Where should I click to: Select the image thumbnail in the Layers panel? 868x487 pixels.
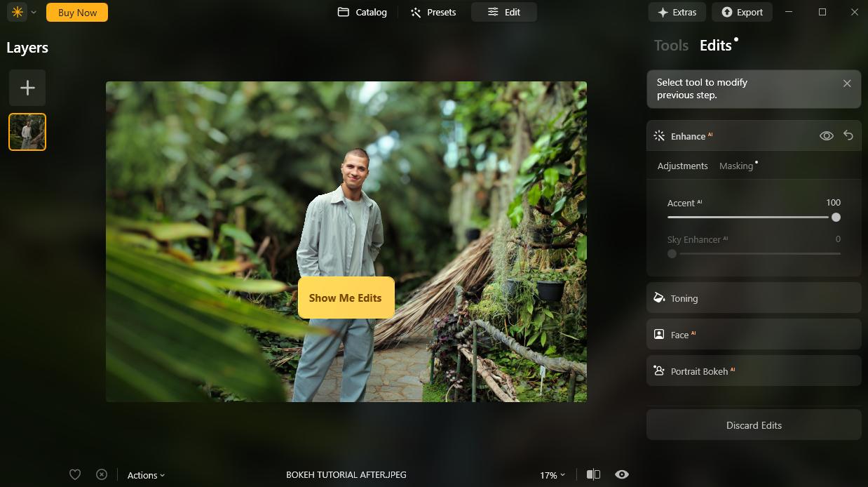(27, 131)
